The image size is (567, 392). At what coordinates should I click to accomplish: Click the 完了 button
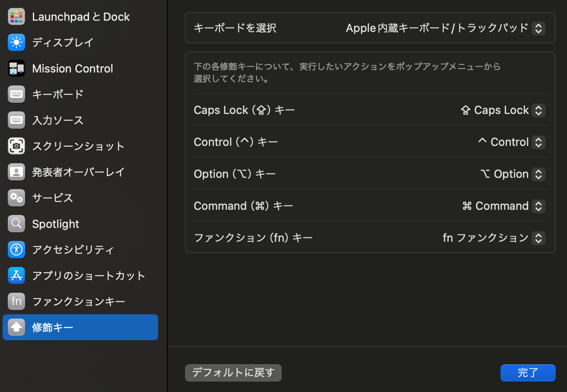coord(528,373)
